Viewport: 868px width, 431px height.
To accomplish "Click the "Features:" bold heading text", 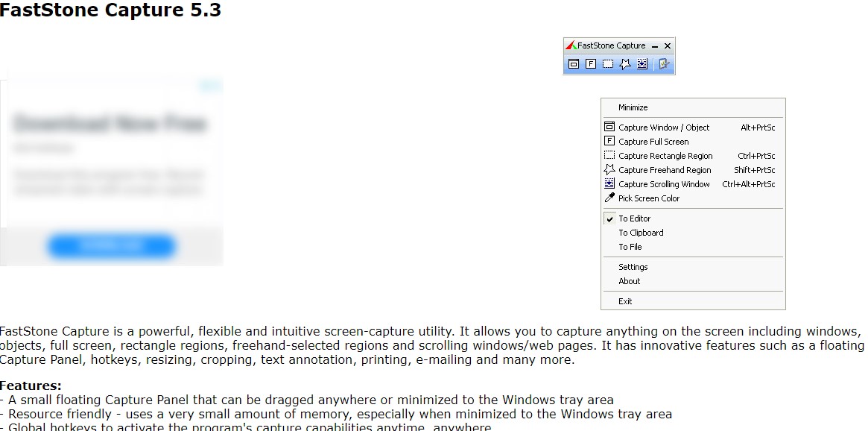I will [31, 386].
